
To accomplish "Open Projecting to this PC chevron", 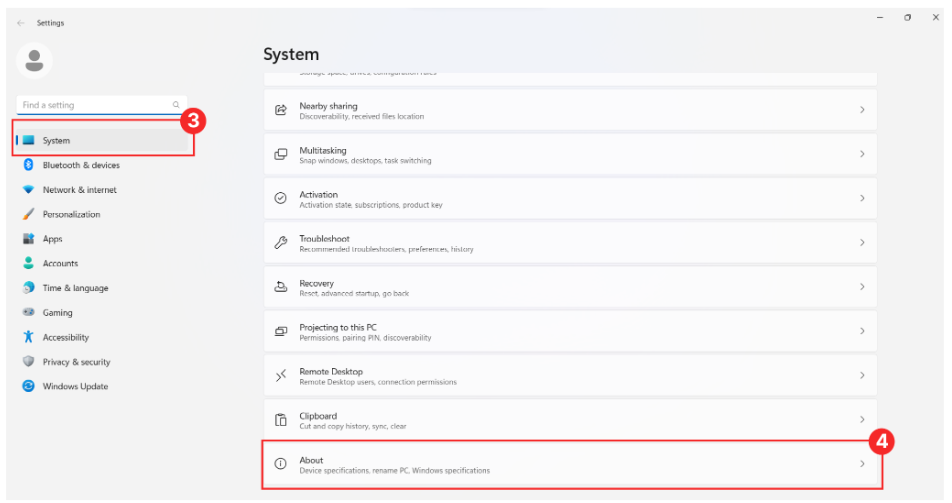I will [862, 331].
